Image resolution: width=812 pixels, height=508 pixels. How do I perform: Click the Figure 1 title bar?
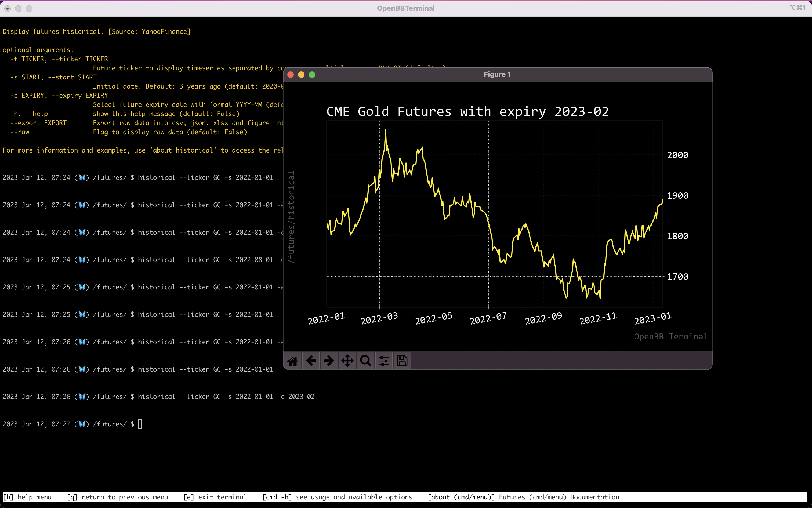tap(497, 74)
